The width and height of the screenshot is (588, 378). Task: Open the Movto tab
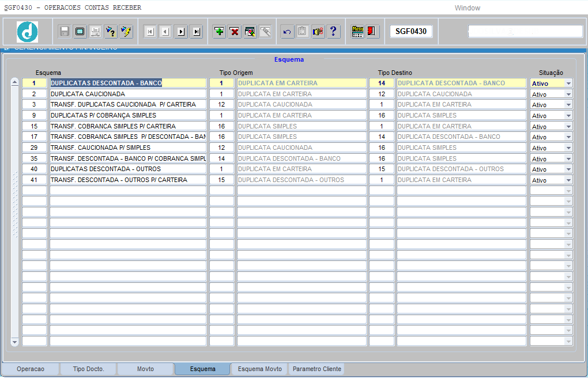[145, 369]
